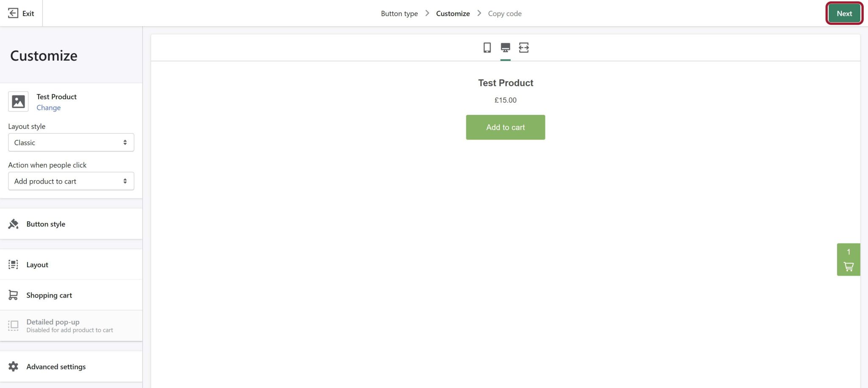Click the Next button
Viewport: 868px width, 388px height.
pos(844,14)
